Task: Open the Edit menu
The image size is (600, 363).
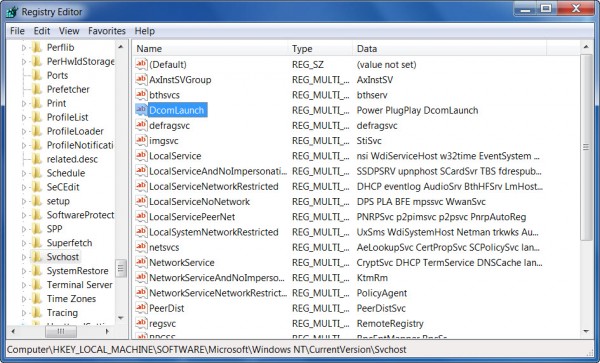Action: point(42,31)
